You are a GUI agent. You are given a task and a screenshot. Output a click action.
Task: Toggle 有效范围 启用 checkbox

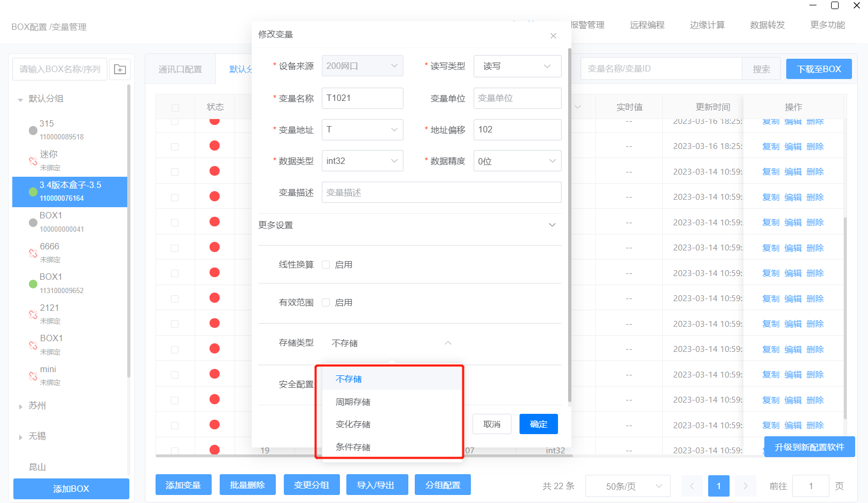tap(325, 303)
